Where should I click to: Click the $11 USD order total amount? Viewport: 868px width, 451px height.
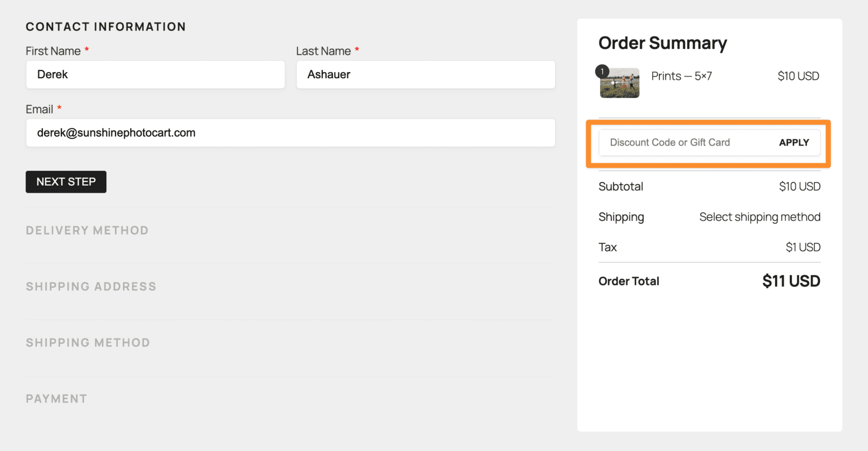pos(791,281)
